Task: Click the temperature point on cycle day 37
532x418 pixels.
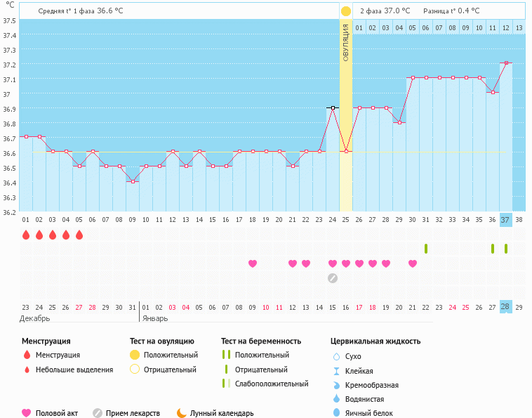Action: (505, 63)
